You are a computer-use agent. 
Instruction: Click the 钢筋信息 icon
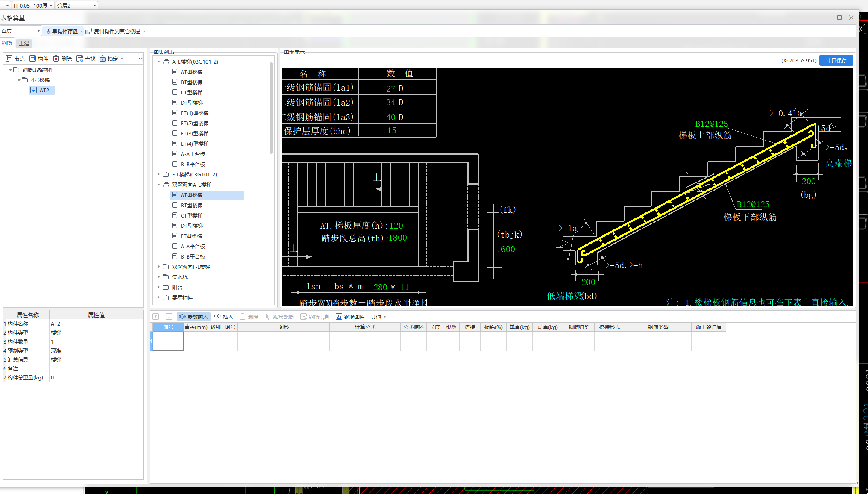point(304,317)
